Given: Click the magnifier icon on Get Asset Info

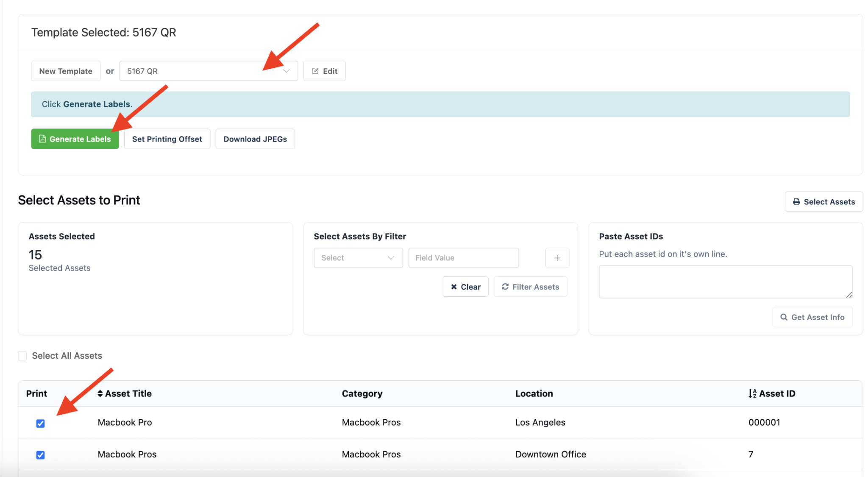Looking at the screenshot, I should click(x=784, y=317).
